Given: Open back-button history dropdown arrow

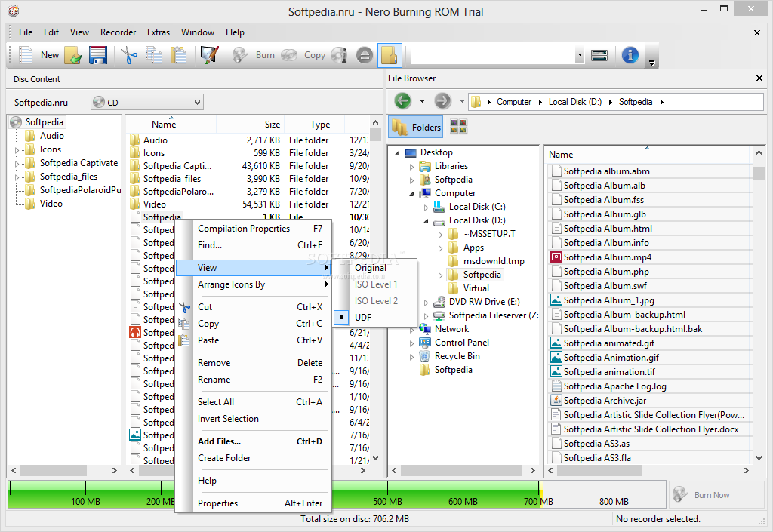Looking at the screenshot, I should point(422,101).
